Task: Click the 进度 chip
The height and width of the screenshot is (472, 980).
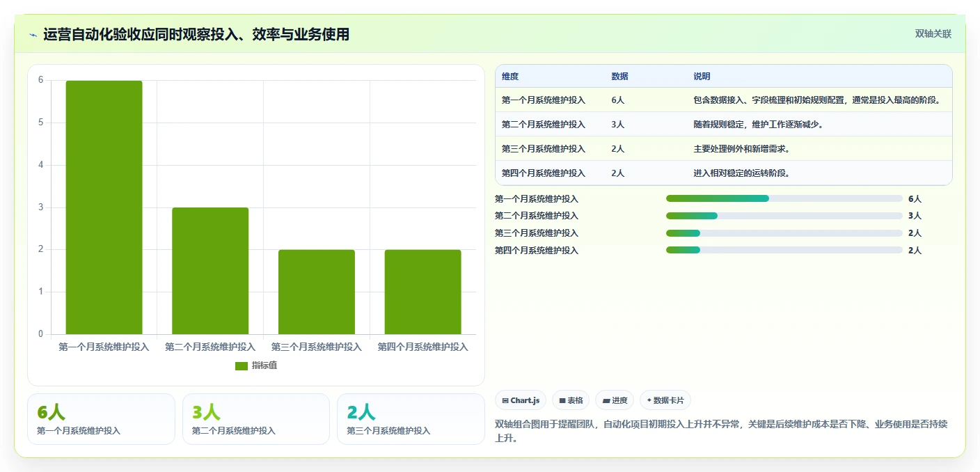Action: [x=615, y=400]
